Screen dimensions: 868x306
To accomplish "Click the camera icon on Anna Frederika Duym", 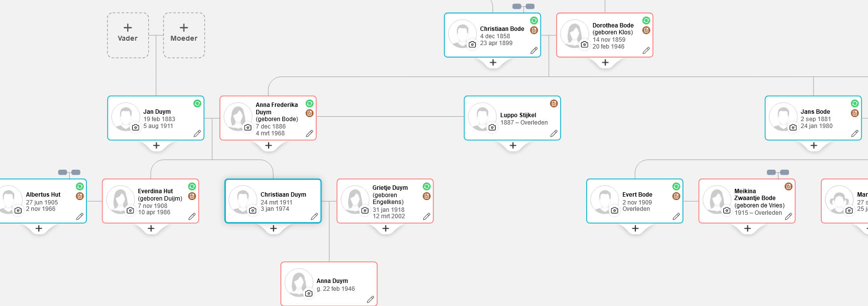I will click(247, 127).
